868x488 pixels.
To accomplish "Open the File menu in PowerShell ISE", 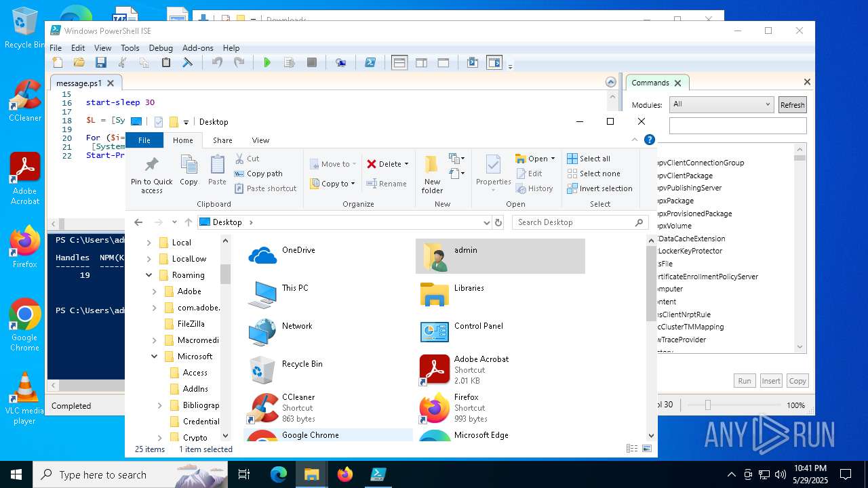I will coord(56,48).
